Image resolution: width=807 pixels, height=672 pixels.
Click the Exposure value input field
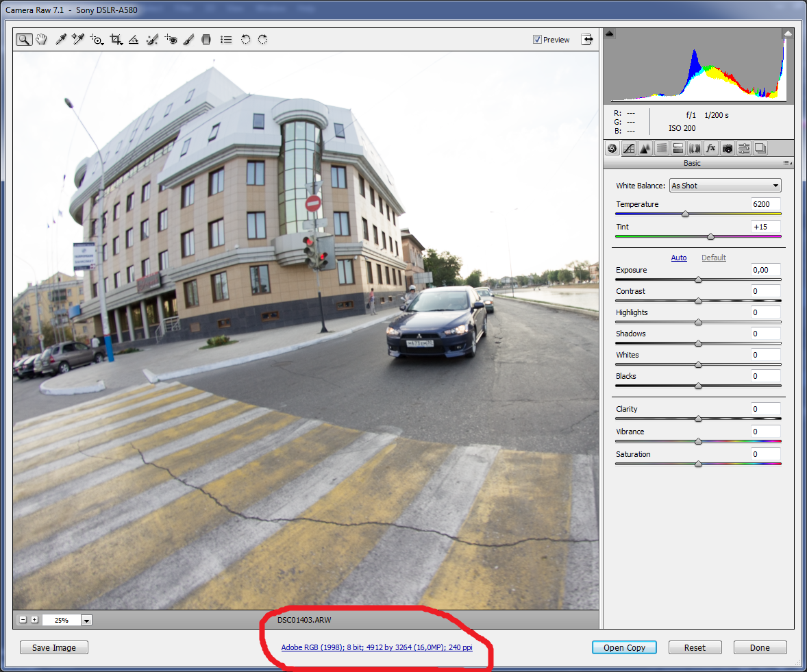pyautogui.click(x=765, y=270)
